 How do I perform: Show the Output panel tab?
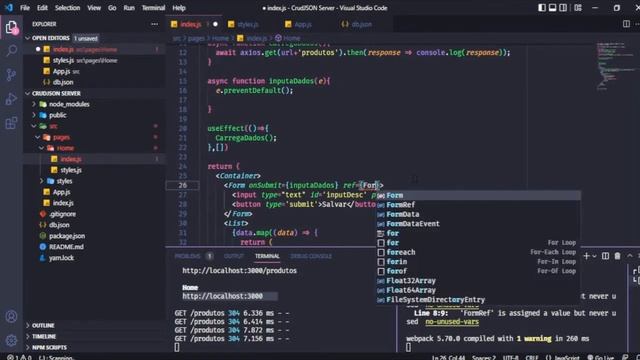coord(233,256)
